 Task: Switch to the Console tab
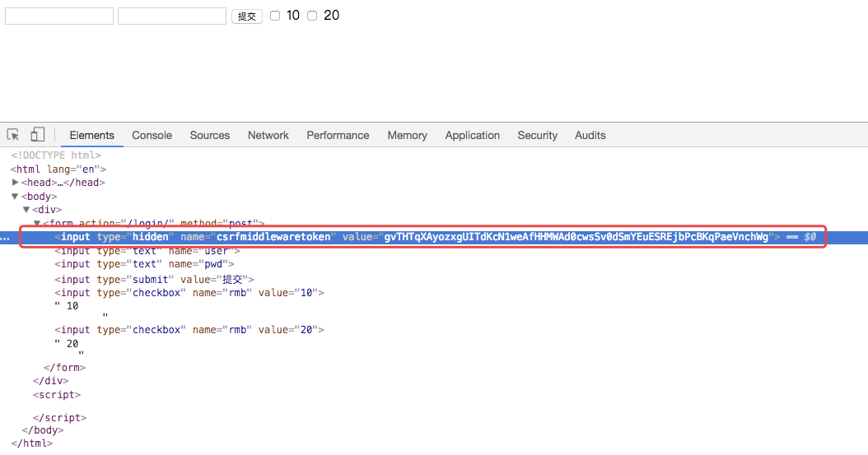tap(152, 136)
